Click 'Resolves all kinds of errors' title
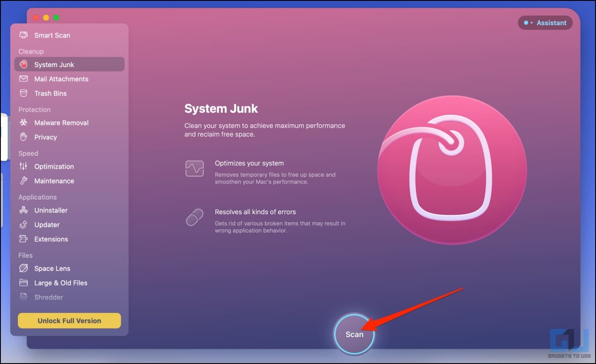The height and width of the screenshot is (364, 596). [x=255, y=212]
